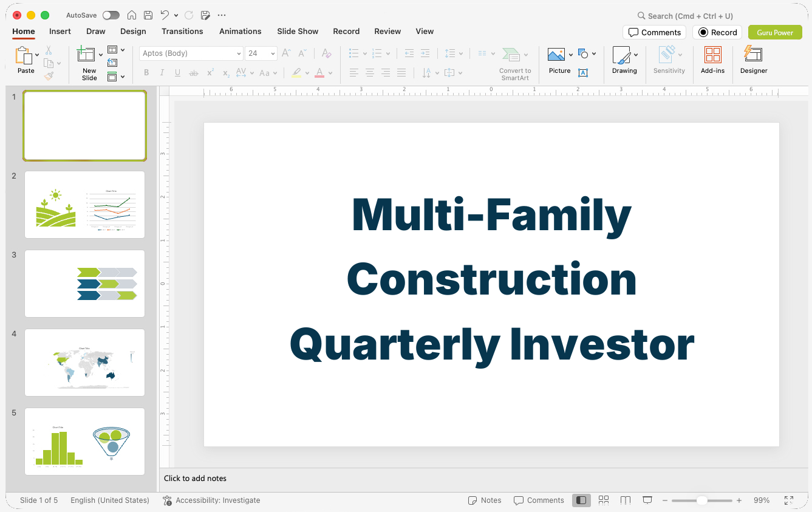Click the Home icon in the title bar
Screen dimensions: 812x512
point(132,15)
